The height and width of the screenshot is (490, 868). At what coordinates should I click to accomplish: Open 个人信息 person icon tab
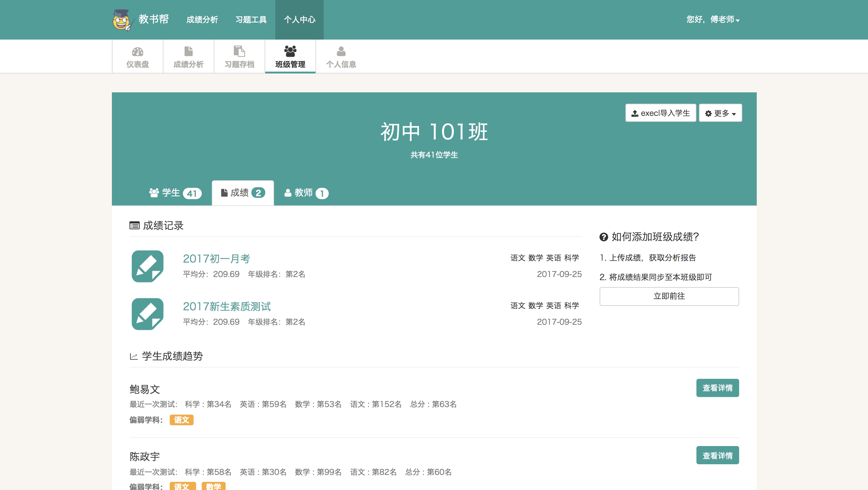[341, 57]
